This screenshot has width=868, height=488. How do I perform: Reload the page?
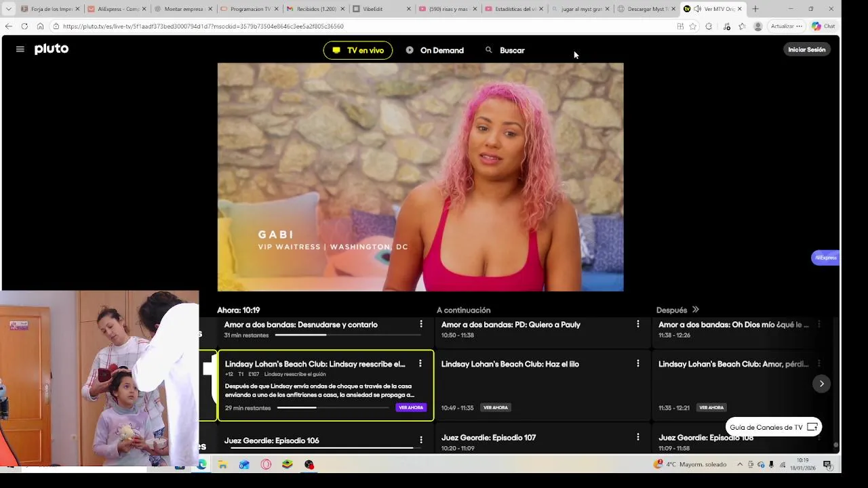coord(24,26)
